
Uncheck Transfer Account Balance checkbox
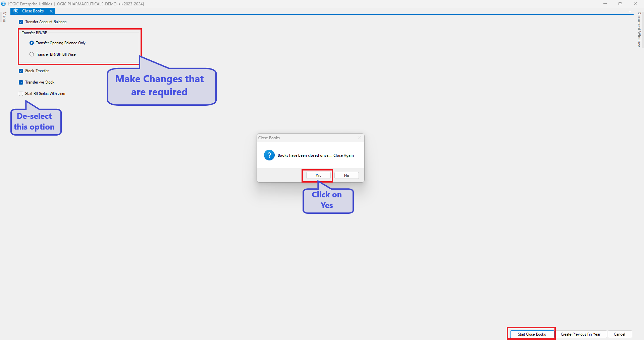coord(21,22)
